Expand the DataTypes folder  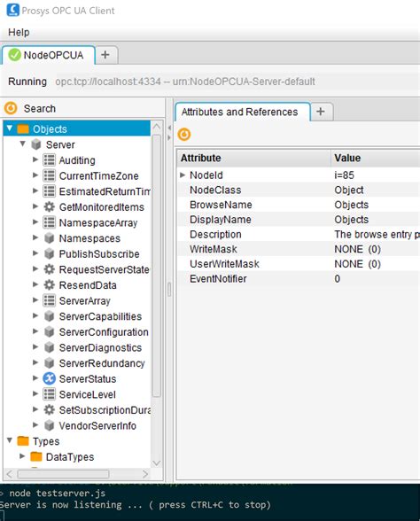pyautogui.click(x=22, y=456)
